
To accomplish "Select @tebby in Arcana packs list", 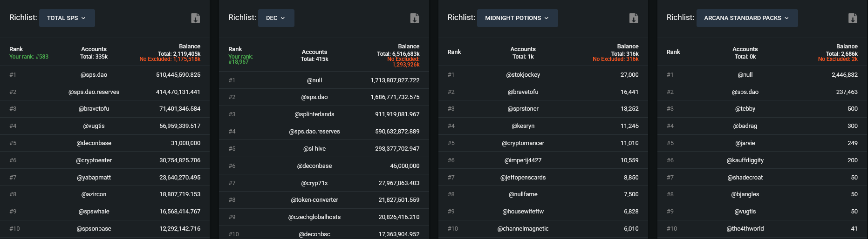I will coord(745,109).
